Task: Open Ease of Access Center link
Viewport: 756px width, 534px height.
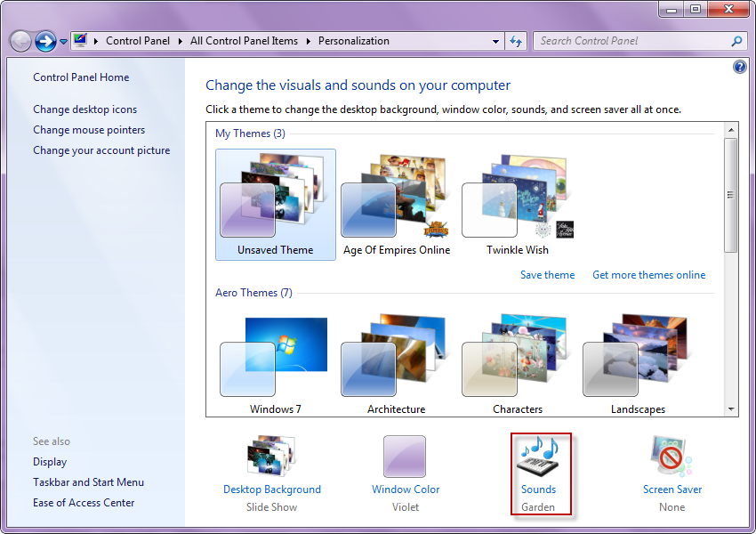Action: (84, 503)
